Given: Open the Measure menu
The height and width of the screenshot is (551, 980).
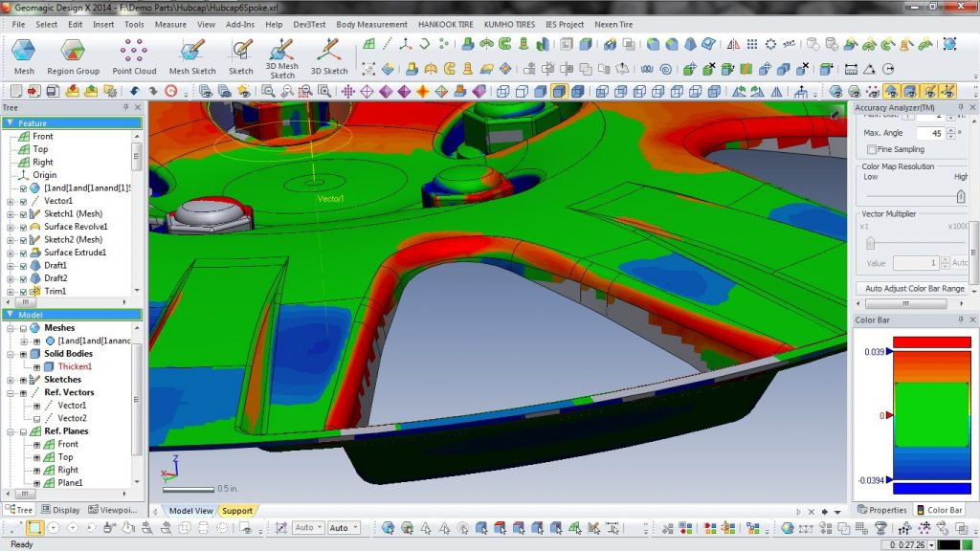Looking at the screenshot, I should (x=170, y=24).
